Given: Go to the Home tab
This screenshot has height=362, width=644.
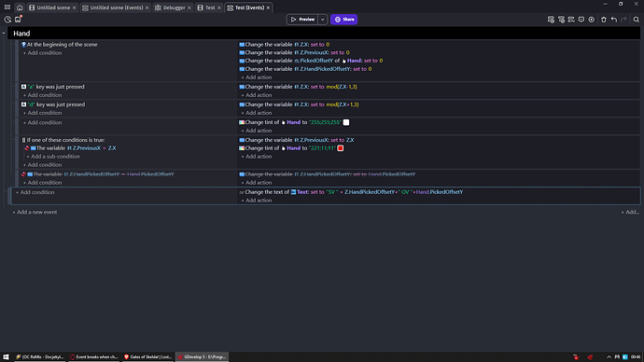Looking at the screenshot, I should (20, 7).
